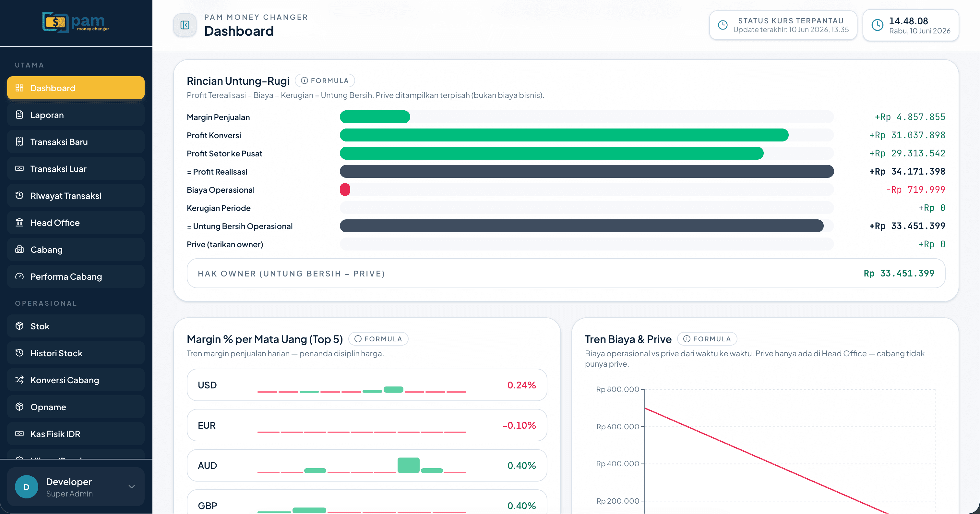
Task: Show formula for Margin % per Mata Uang
Action: [378, 339]
